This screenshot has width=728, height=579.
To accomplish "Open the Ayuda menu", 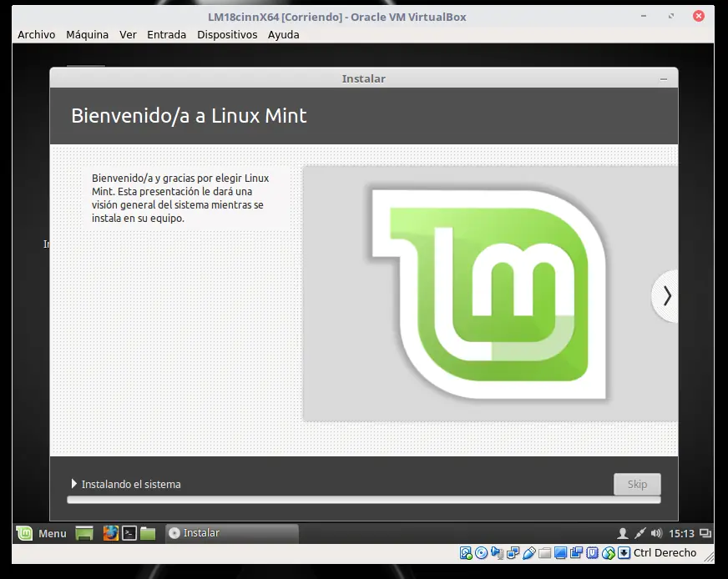I will 283,35.
